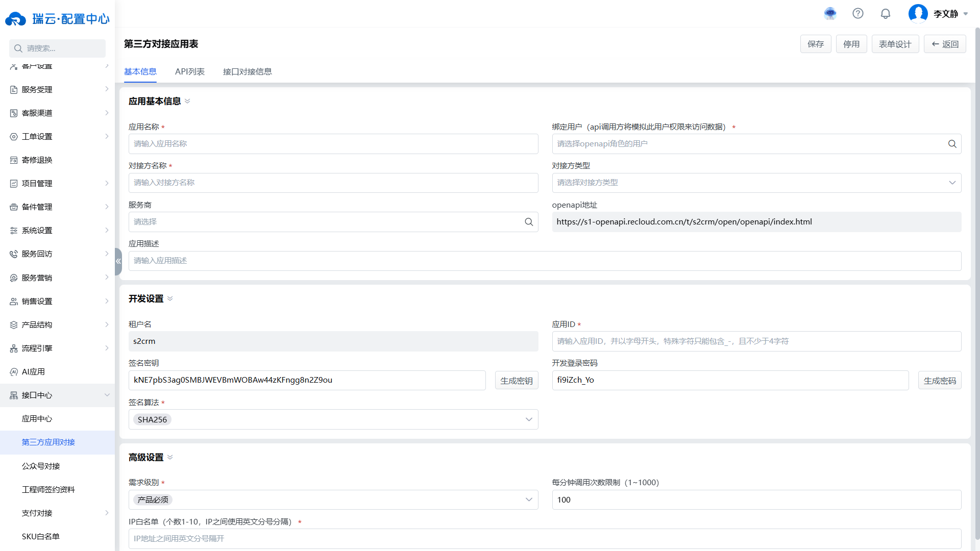Open the 需求级别 requirement level dropdown
Viewport: 980px width, 551px height.
click(333, 500)
